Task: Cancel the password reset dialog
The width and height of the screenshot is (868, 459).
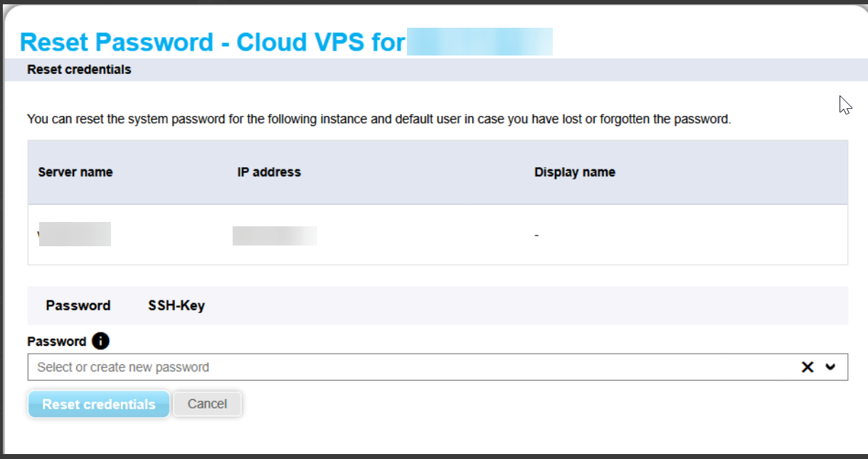Action: pyautogui.click(x=207, y=404)
